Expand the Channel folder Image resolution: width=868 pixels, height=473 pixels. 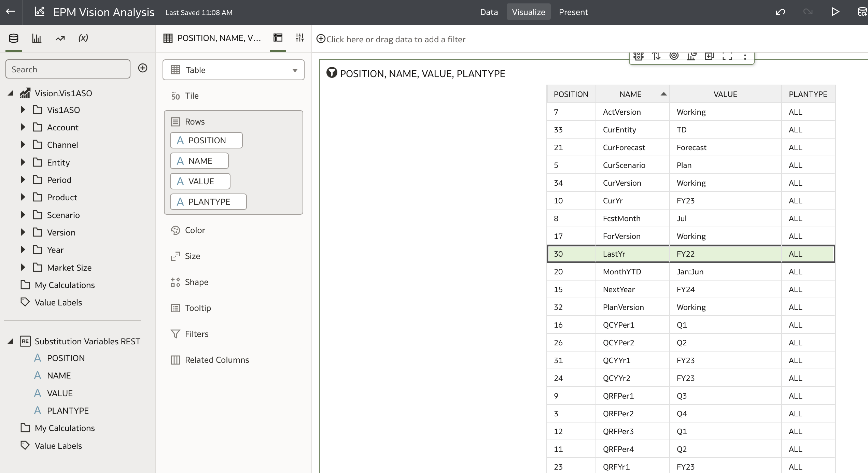tap(23, 144)
